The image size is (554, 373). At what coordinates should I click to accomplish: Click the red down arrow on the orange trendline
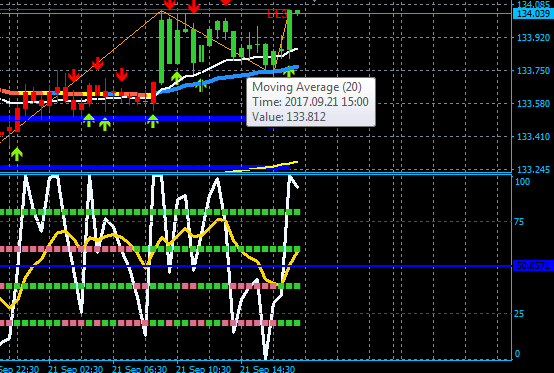(x=98, y=64)
